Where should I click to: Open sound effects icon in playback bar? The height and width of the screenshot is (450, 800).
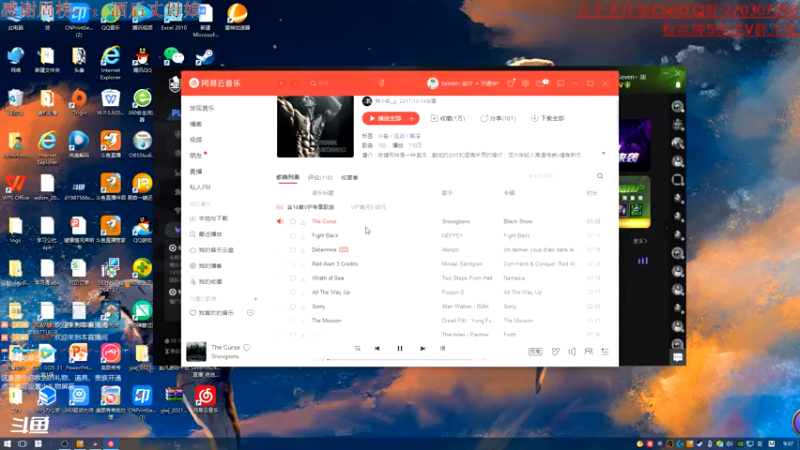tap(556, 352)
